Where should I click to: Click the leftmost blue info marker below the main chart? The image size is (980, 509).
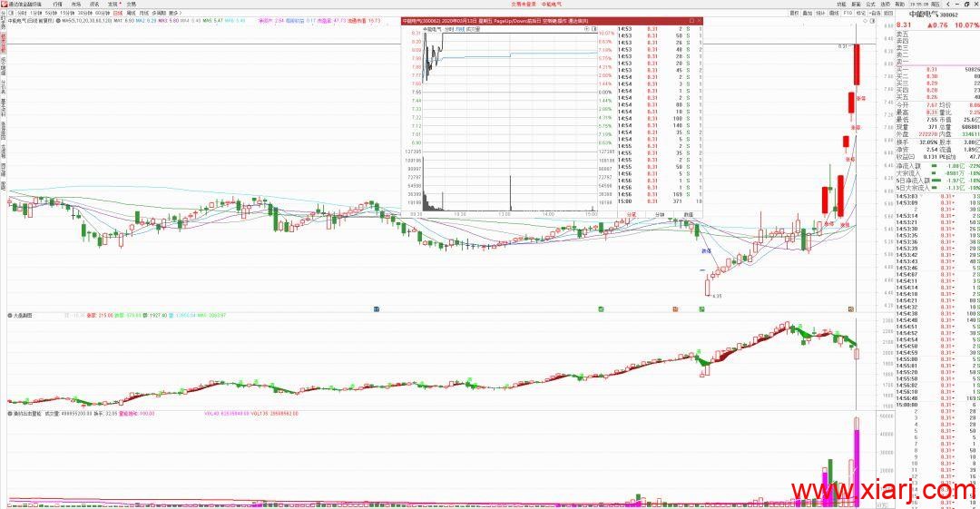click(x=377, y=308)
